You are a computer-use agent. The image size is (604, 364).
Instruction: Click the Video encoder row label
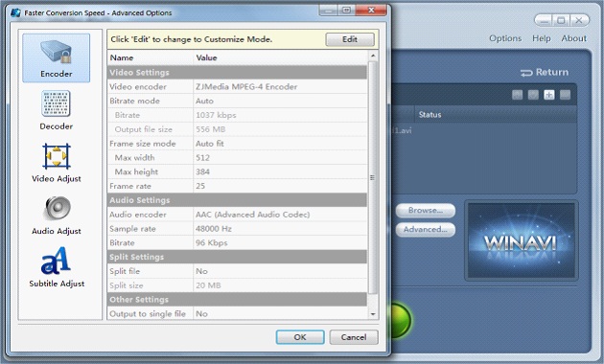pos(138,86)
